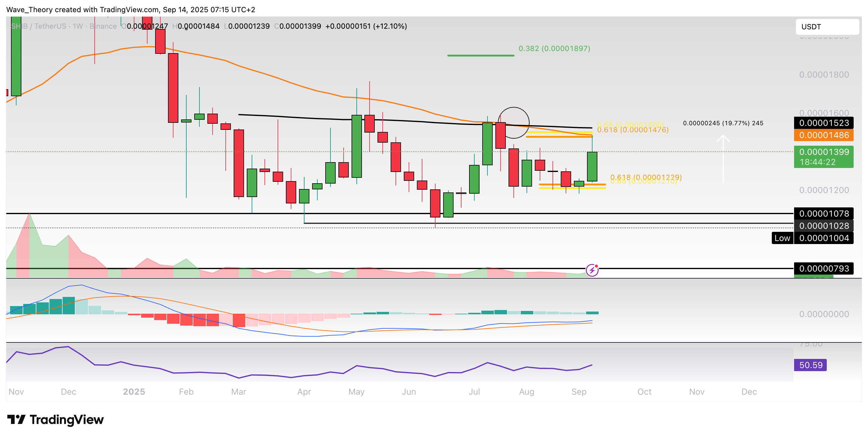Click the purple RSI 50.59 value tag
This screenshot has width=868, height=438.
(810, 365)
